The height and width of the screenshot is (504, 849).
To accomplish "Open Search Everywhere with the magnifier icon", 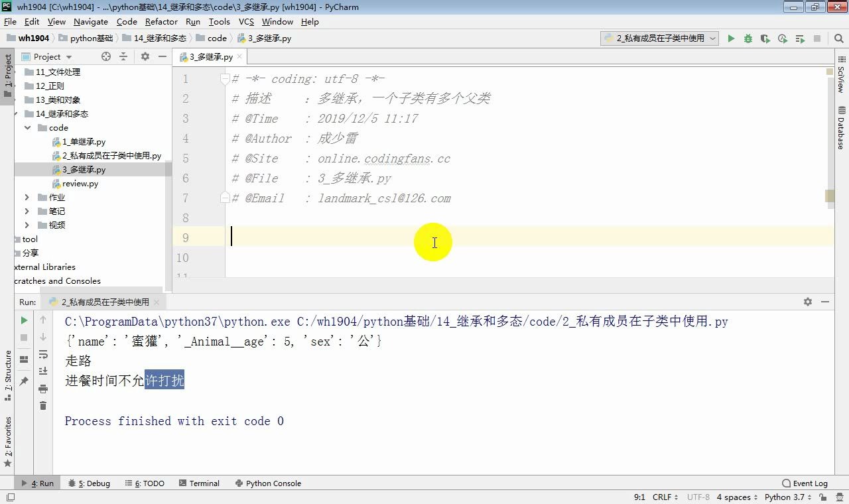I will pyautogui.click(x=837, y=38).
